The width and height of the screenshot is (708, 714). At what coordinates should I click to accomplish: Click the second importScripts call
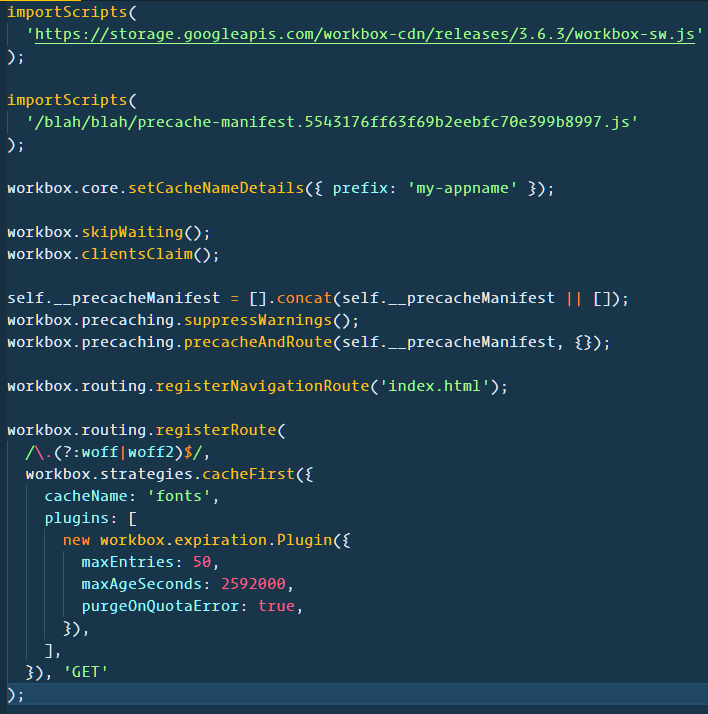point(67,100)
